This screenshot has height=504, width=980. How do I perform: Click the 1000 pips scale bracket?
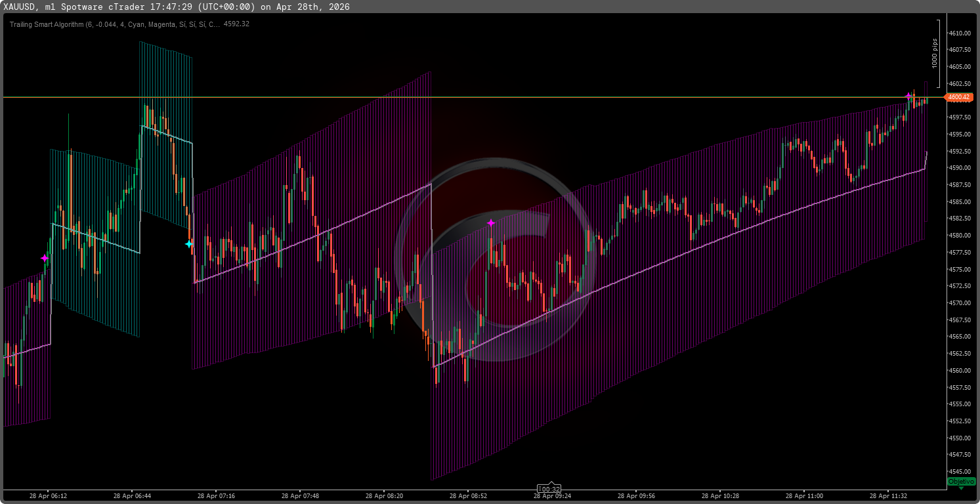click(x=938, y=53)
